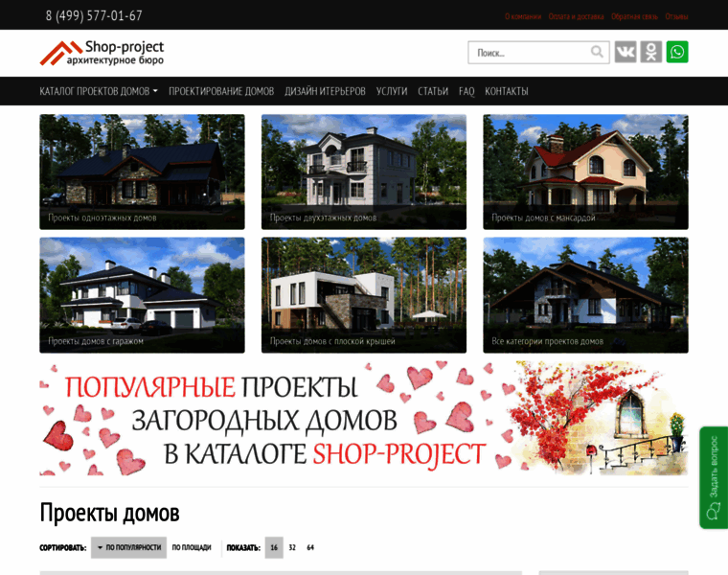Click the Популярные проекты banner

click(364, 419)
